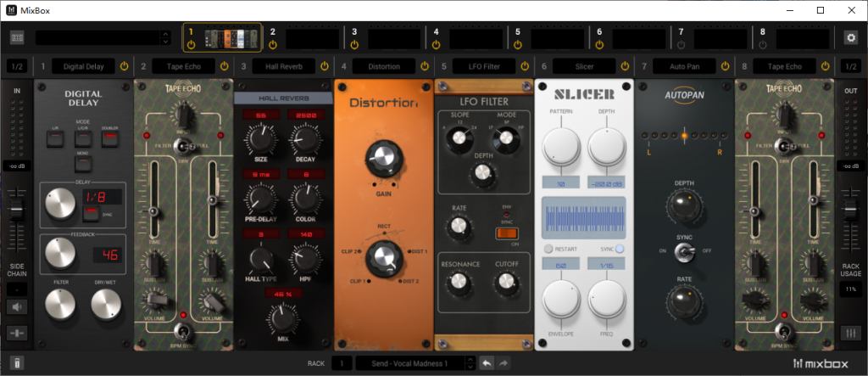
Task: Open the preset browser icon at top left
Action: [x=17, y=37]
